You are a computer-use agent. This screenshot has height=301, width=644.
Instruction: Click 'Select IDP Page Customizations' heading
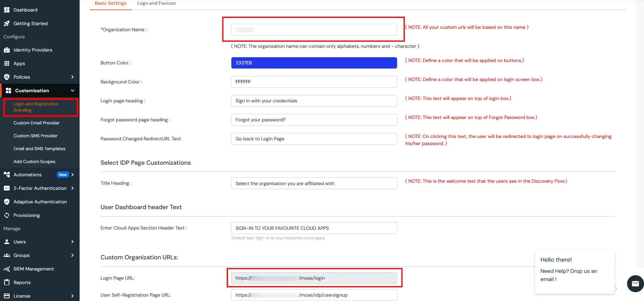tap(146, 163)
